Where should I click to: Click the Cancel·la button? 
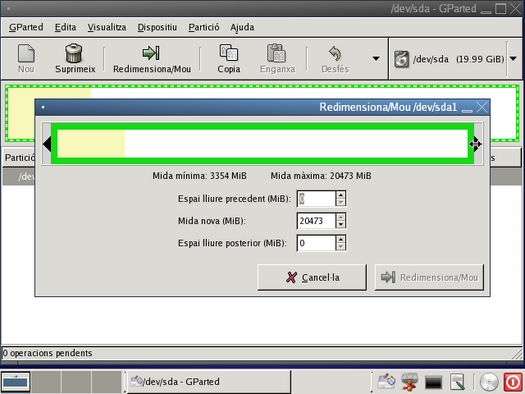coord(312,277)
